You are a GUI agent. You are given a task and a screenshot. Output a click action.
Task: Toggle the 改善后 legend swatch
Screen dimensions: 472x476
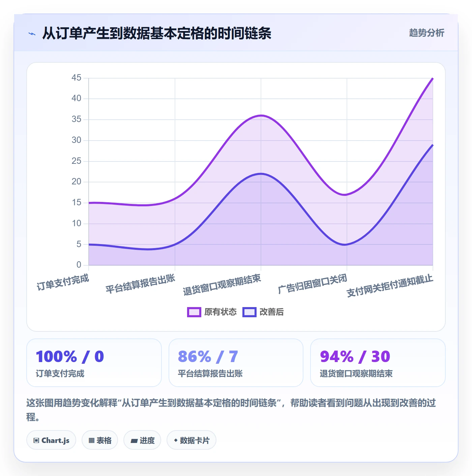click(x=249, y=312)
